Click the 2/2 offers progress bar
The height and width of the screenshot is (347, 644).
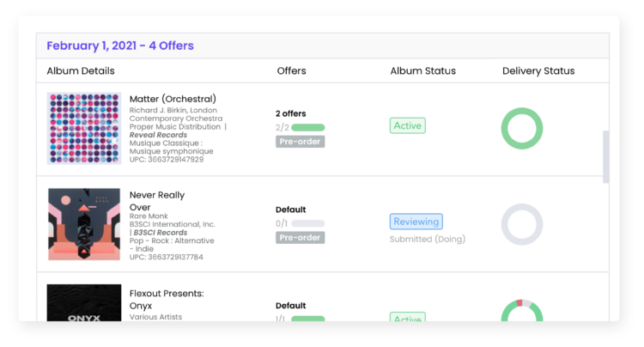tap(308, 128)
